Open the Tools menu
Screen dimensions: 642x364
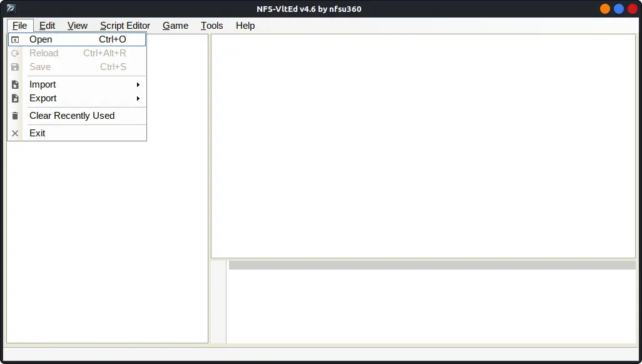(211, 26)
